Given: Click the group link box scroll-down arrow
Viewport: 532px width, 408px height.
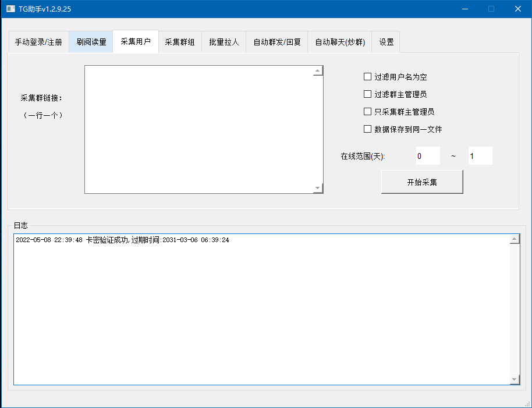Looking at the screenshot, I should click(x=318, y=188).
